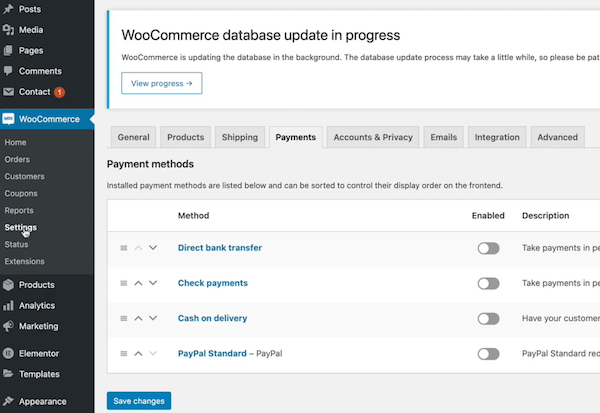Open Comments bubble icon in sidebar

click(x=9, y=71)
